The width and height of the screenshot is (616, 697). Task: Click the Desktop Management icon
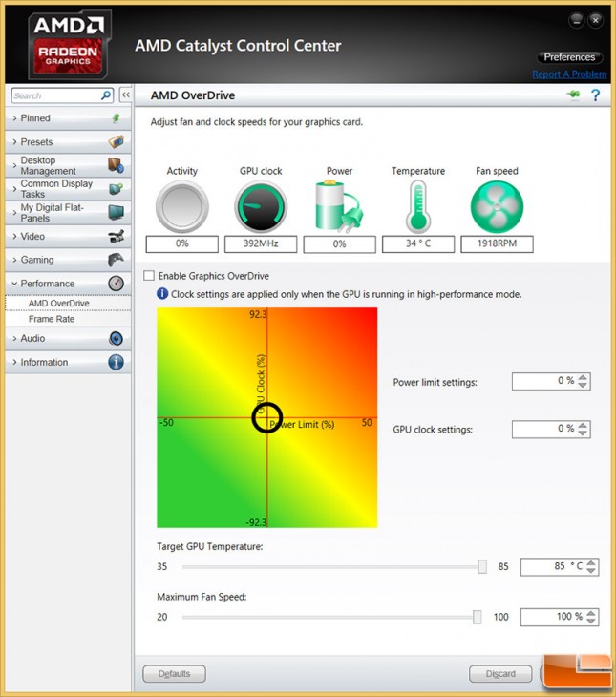pos(117,165)
